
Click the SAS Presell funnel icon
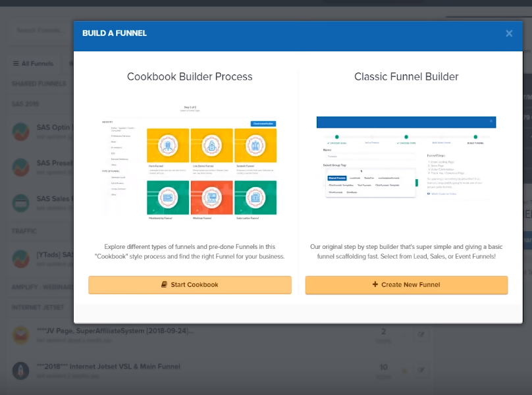tap(20, 167)
